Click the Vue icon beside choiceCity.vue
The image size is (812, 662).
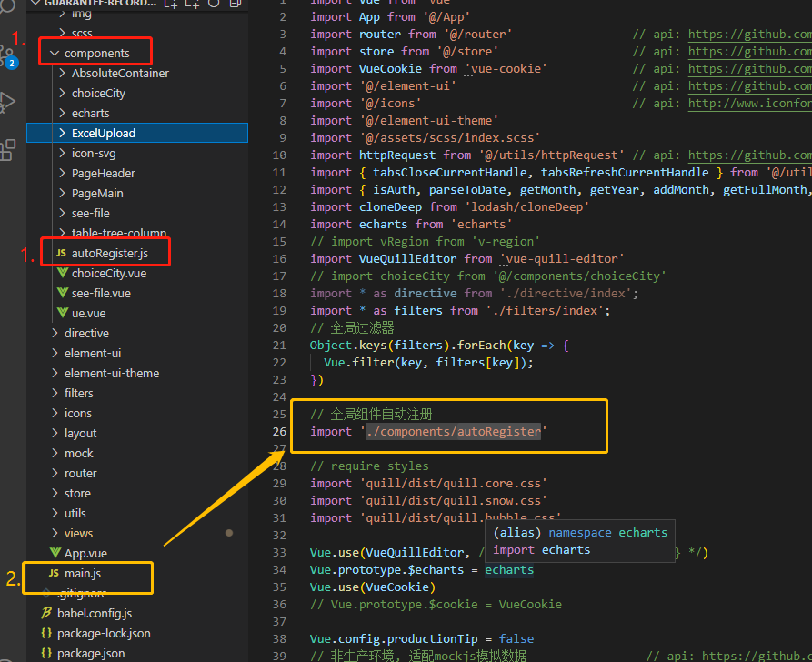pyautogui.click(x=63, y=273)
